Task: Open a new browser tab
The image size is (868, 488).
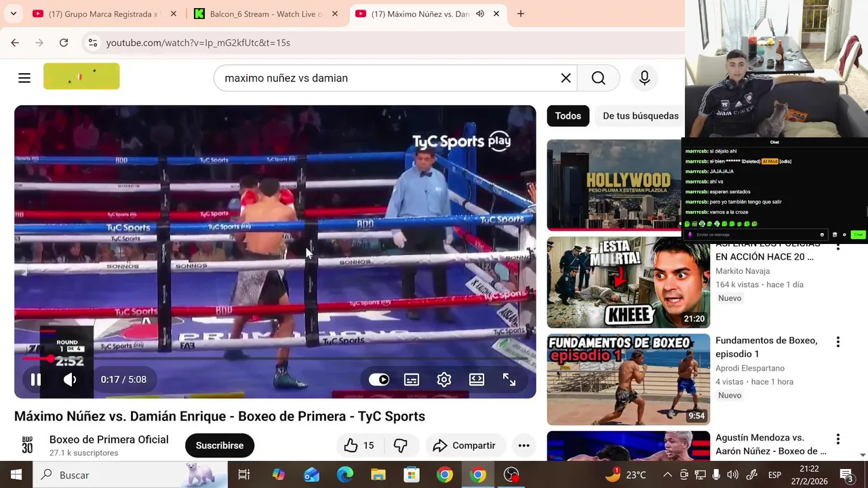Action: [x=521, y=14]
